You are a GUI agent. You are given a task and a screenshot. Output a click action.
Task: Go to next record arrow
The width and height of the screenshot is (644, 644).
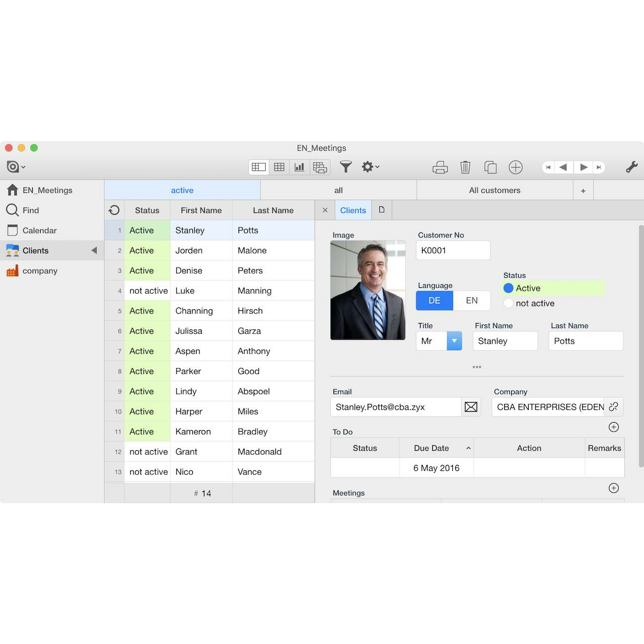tap(584, 167)
